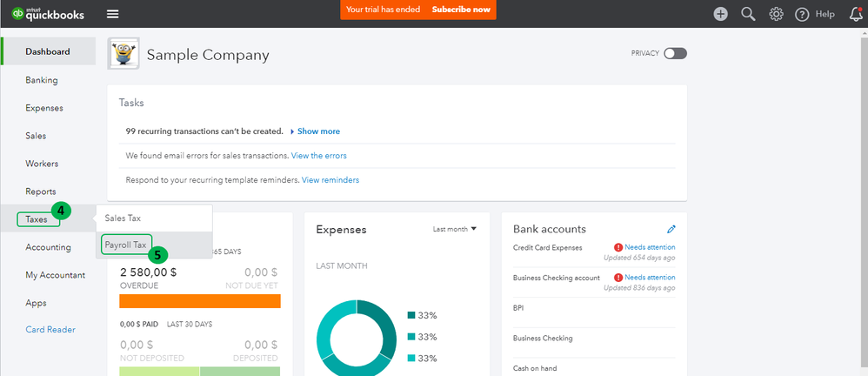Click the Sample Company minion logo
The height and width of the screenshot is (376, 868).
124,54
